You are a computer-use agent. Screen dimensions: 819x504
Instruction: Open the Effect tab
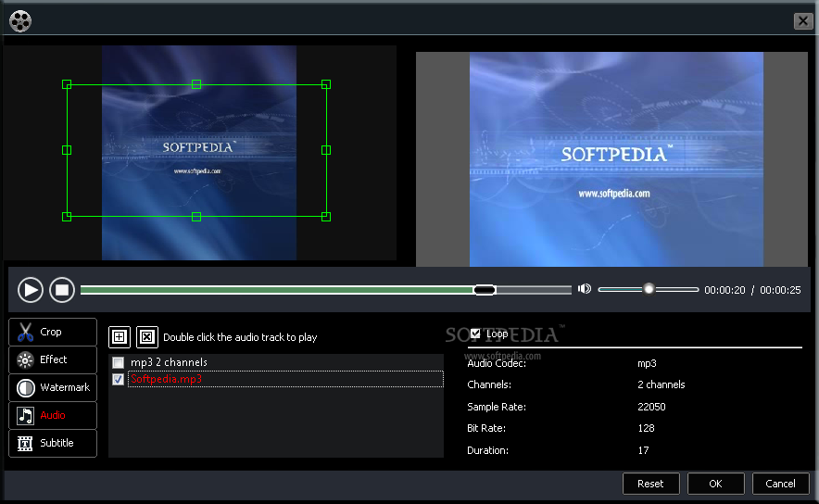(x=53, y=359)
